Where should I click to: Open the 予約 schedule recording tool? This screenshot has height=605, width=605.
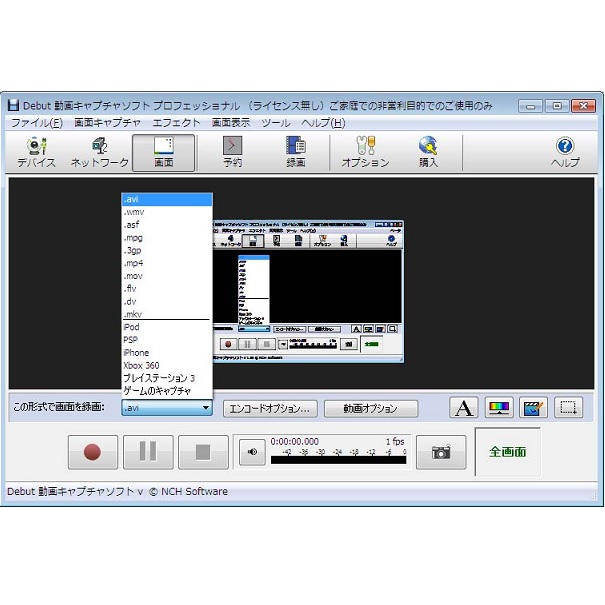(233, 153)
